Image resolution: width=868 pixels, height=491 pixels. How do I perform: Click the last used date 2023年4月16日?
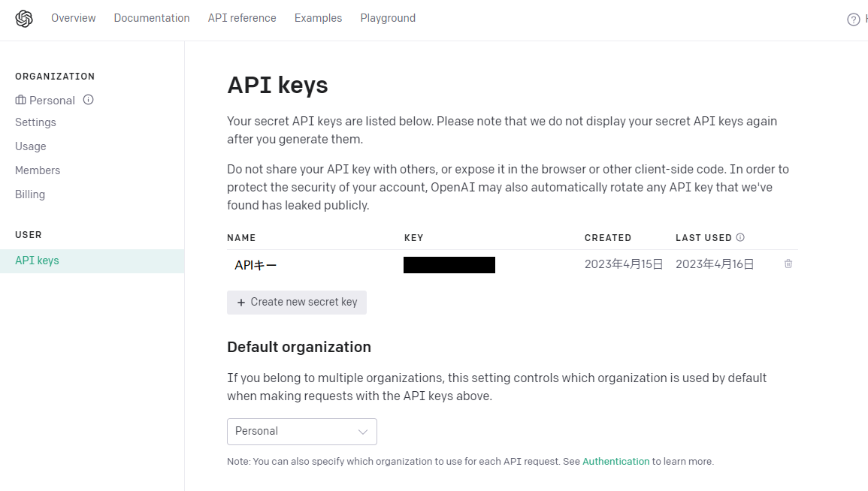tap(715, 264)
